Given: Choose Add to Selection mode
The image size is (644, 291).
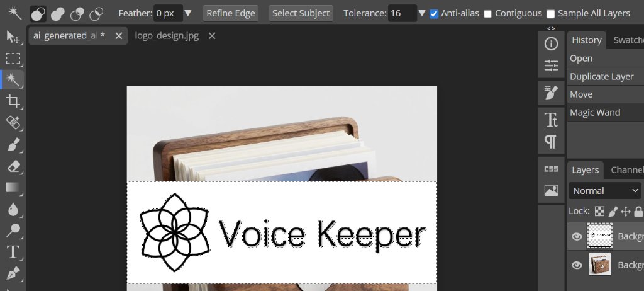Looking at the screenshot, I should [58, 14].
